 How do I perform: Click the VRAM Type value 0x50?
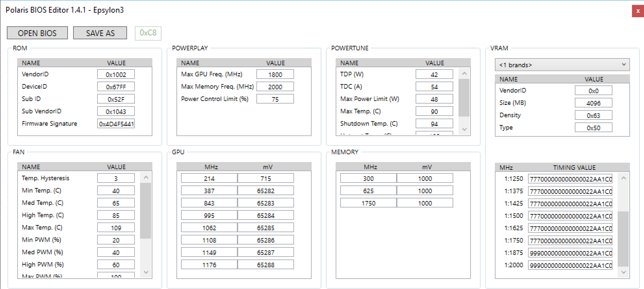click(594, 128)
